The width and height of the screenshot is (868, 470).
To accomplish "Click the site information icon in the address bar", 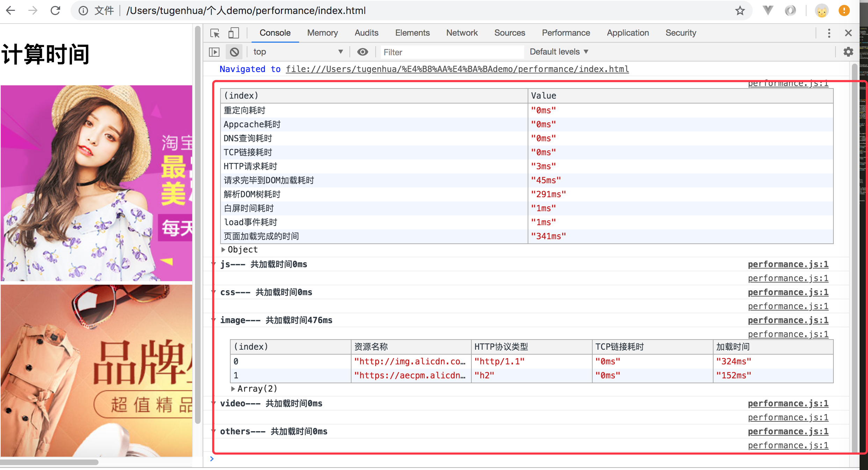I will pyautogui.click(x=83, y=11).
